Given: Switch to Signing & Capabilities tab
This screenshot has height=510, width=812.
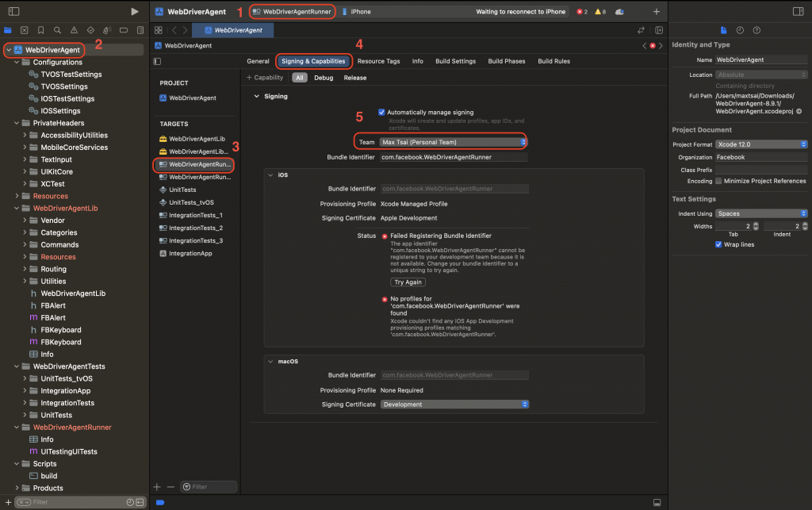Looking at the screenshot, I should 313,61.
